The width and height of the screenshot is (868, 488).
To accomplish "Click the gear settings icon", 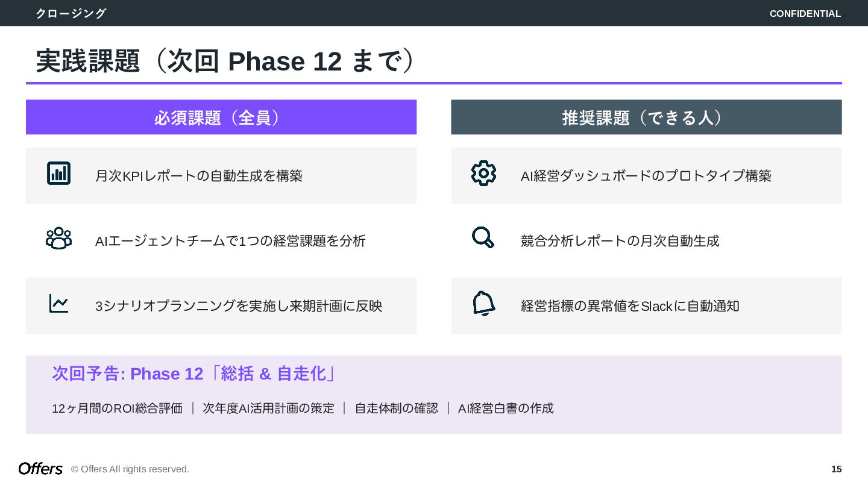I will [483, 174].
